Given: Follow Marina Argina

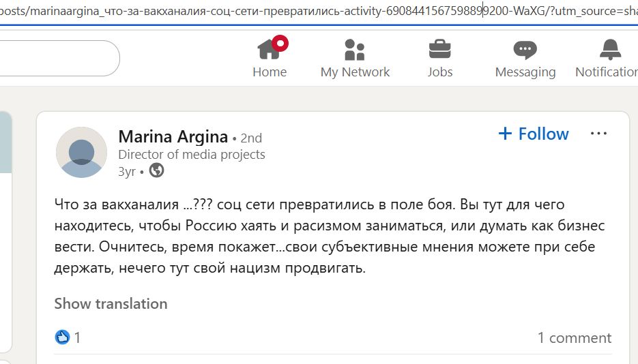Looking at the screenshot, I should click(534, 134).
